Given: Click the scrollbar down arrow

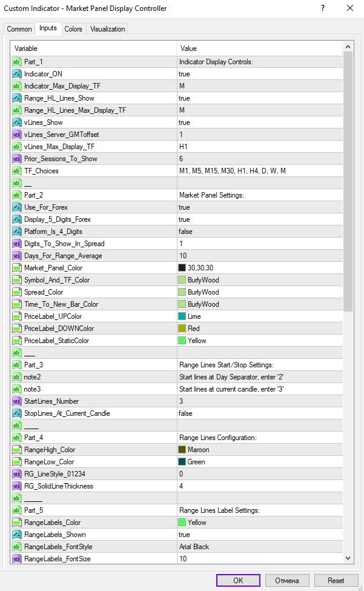Looking at the screenshot, I should pyautogui.click(x=348, y=558).
